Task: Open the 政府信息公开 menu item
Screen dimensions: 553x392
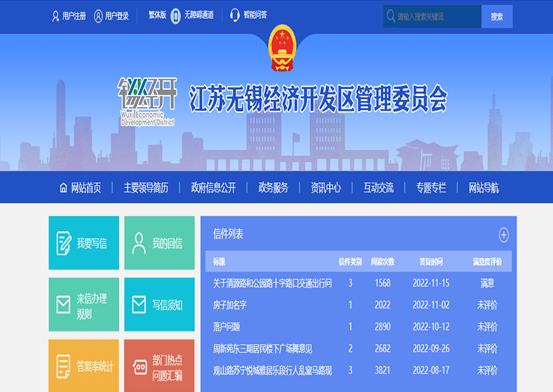Action: tap(213, 188)
